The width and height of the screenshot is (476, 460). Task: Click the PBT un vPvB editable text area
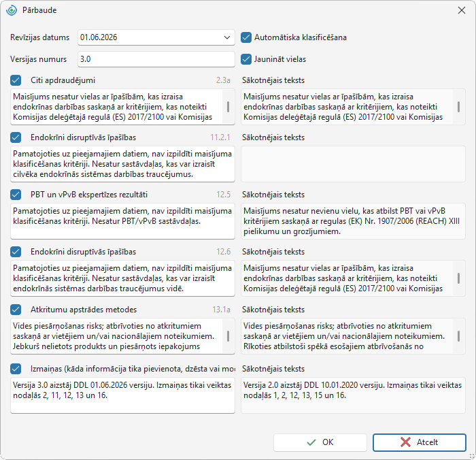tap(122, 221)
